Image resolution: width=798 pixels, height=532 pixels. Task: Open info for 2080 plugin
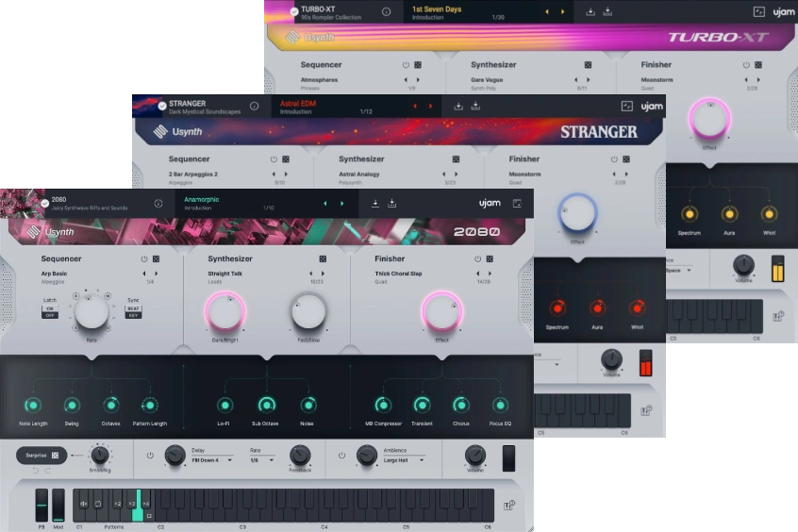158,204
